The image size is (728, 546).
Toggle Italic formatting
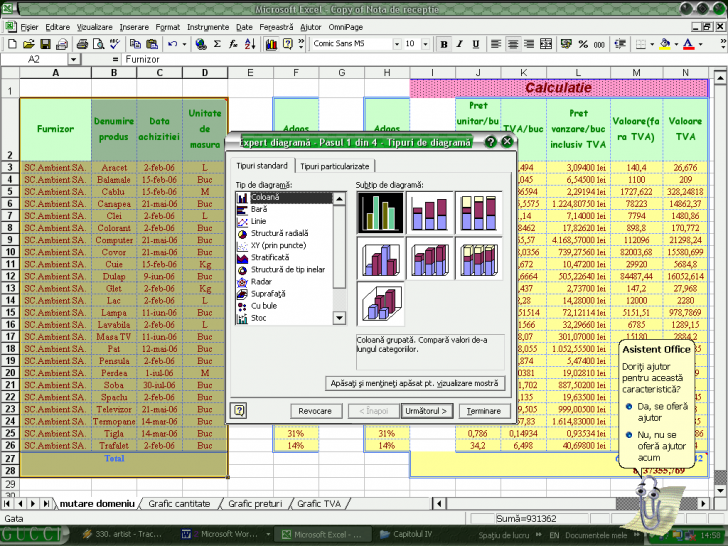[460, 44]
